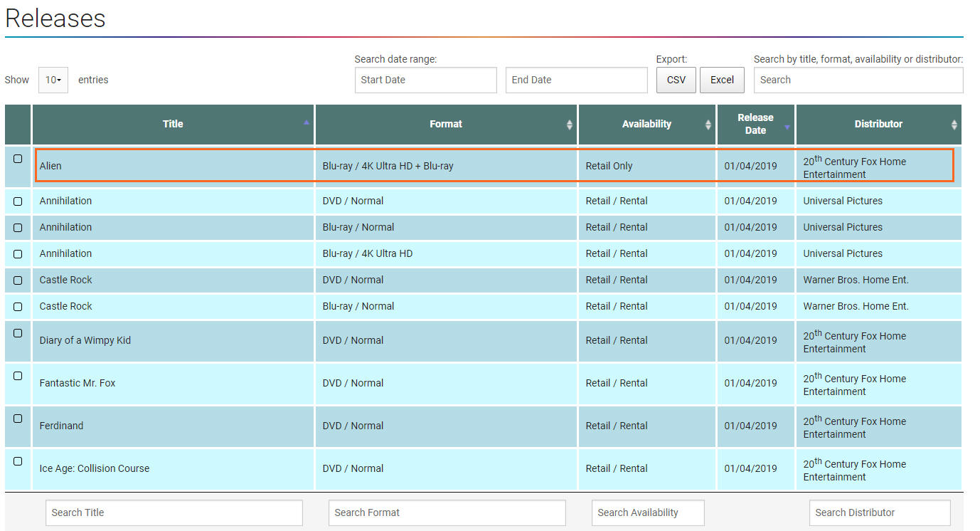Click the Search Format filter field
The height and width of the screenshot is (531, 980).
tap(447, 512)
